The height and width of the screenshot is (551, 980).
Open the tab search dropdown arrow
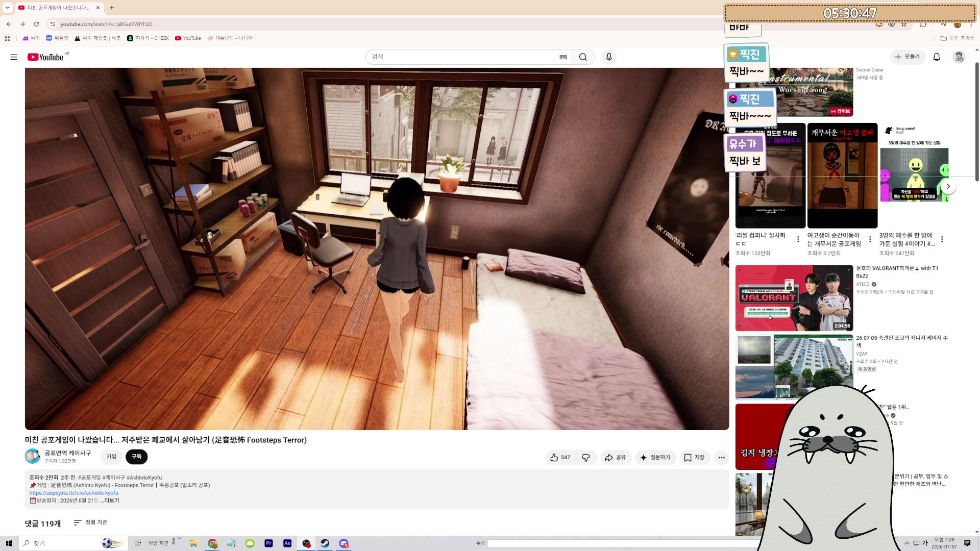pyautogui.click(x=8, y=8)
